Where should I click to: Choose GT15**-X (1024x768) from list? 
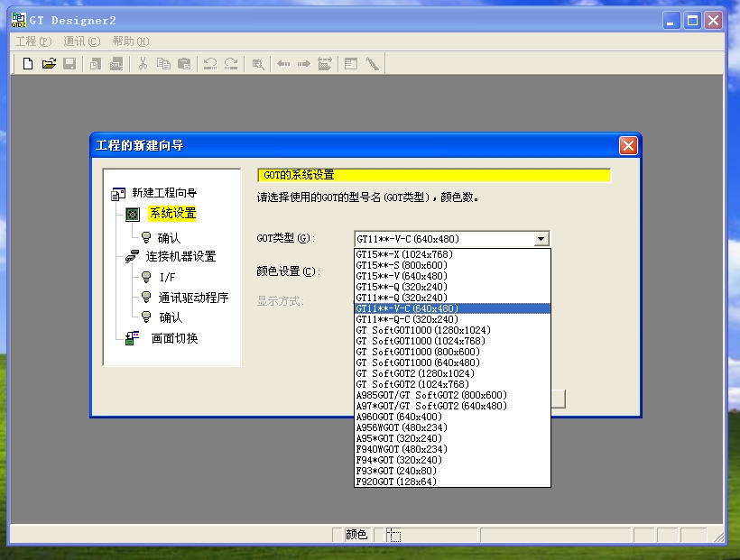(404, 254)
